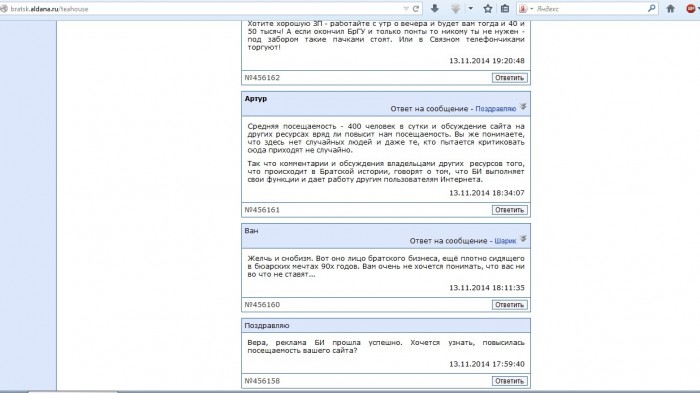700x393 pixels.
Task: Click Ответить under message №456162
Action: 509,78
